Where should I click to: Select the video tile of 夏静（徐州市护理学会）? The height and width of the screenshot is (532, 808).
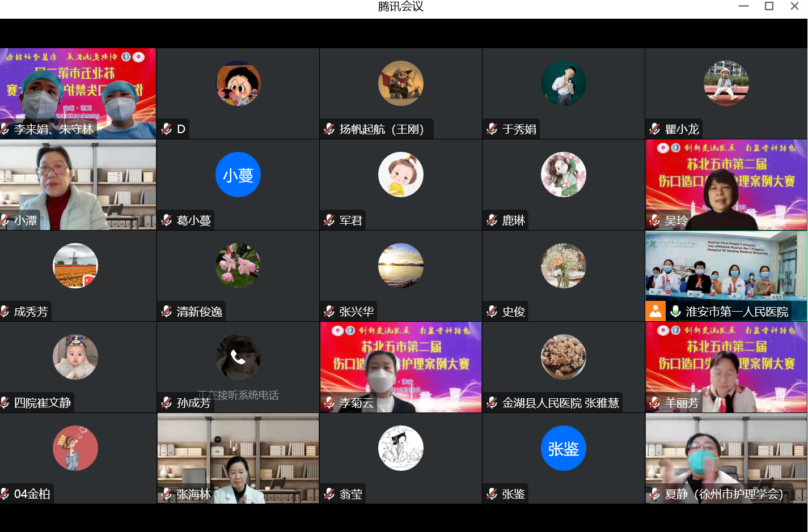(726, 458)
